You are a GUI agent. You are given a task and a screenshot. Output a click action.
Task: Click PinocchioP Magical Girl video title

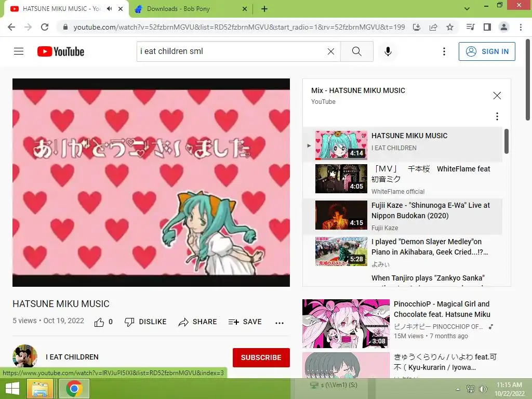click(x=442, y=309)
